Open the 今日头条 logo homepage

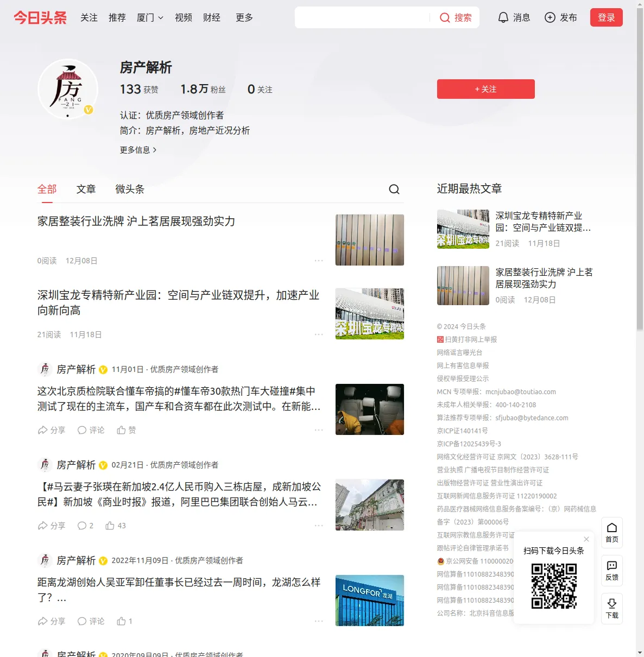click(40, 17)
